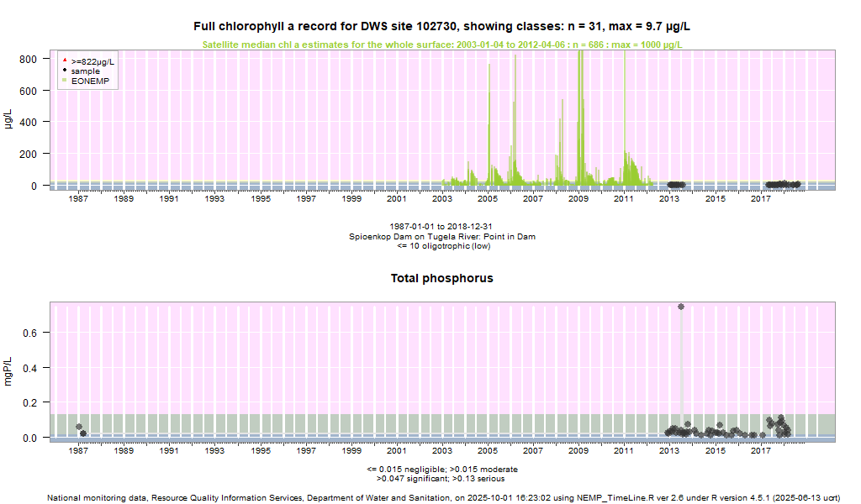
Task: Click the µg/L y-axis title
Action: [8, 118]
